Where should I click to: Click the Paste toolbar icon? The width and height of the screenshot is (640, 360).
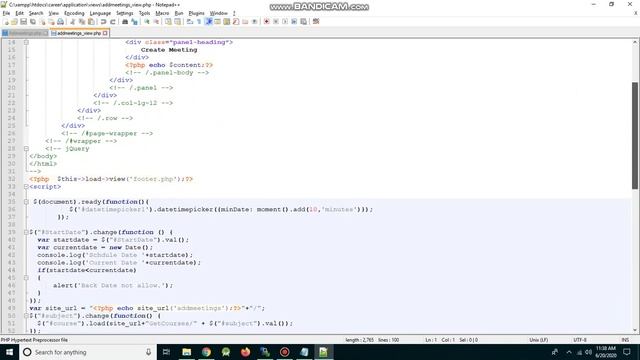[x=91, y=21]
